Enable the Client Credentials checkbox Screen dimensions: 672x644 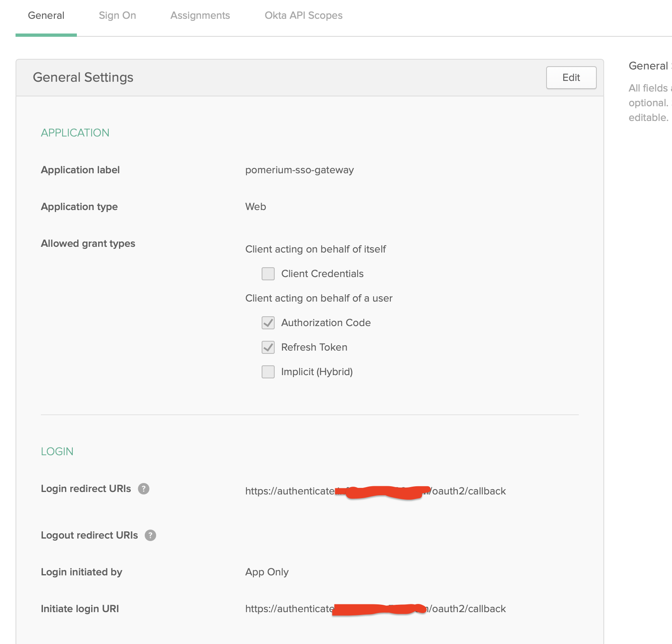268,274
